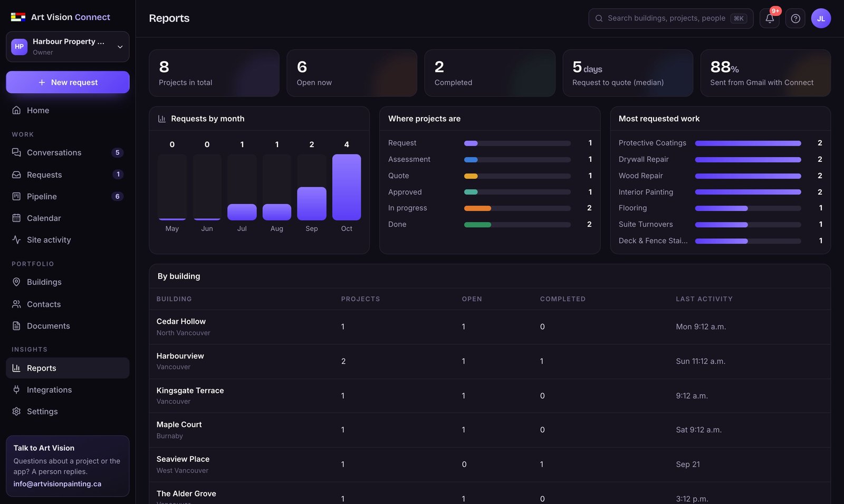Click the search buildings, projects, people field

tap(671, 18)
